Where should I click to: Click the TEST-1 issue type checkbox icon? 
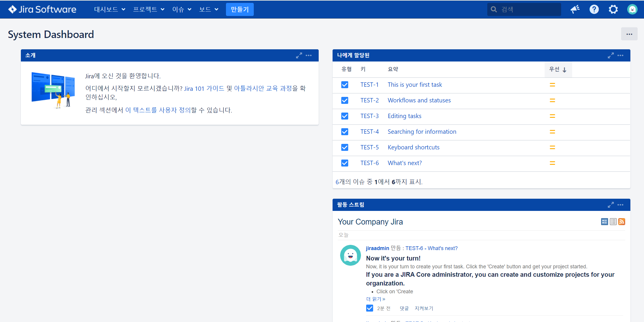[345, 85]
